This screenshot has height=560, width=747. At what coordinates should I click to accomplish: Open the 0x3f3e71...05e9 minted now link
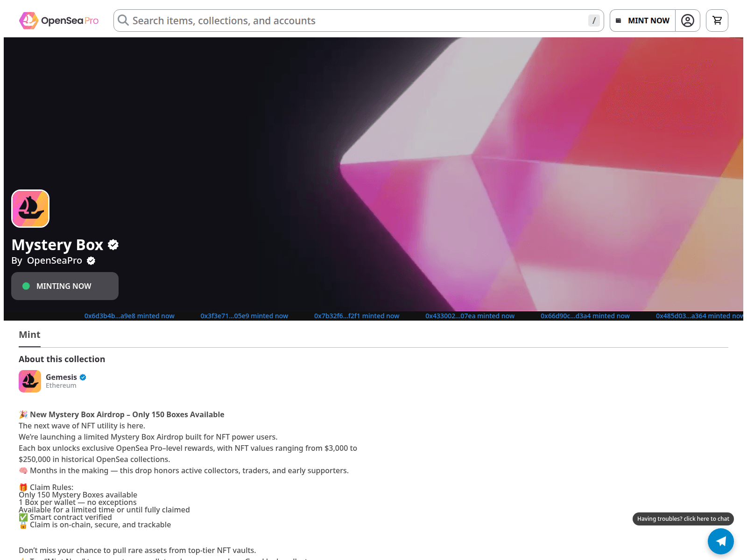pos(244,316)
